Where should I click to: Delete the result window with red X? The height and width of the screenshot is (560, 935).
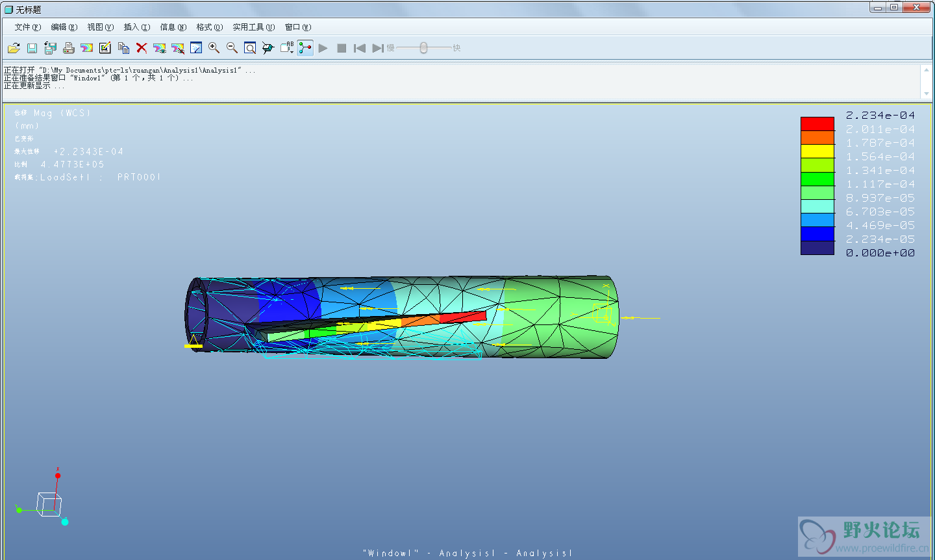tap(142, 48)
